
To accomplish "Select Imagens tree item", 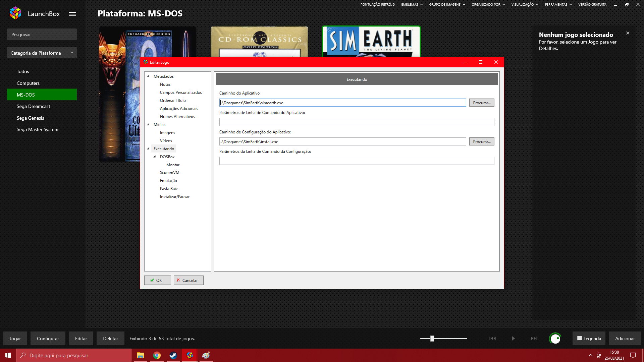I will [167, 133].
